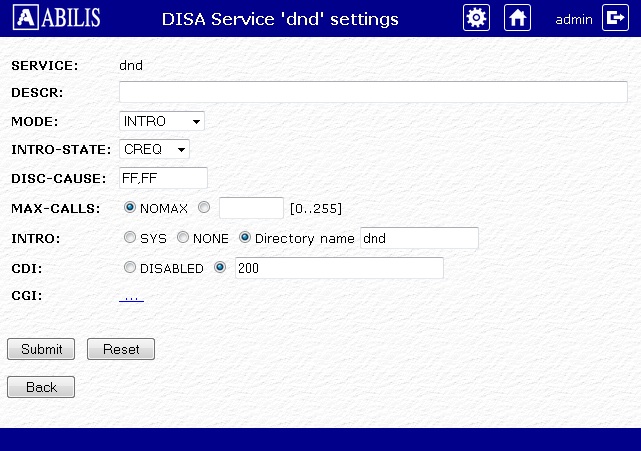
Task: Click the logout arrow icon
Action: tap(615, 18)
